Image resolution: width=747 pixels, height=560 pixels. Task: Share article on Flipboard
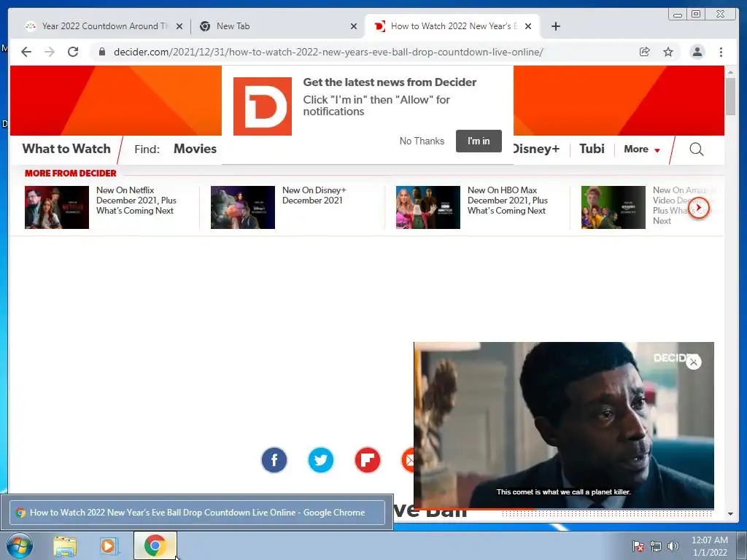pyautogui.click(x=368, y=460)
